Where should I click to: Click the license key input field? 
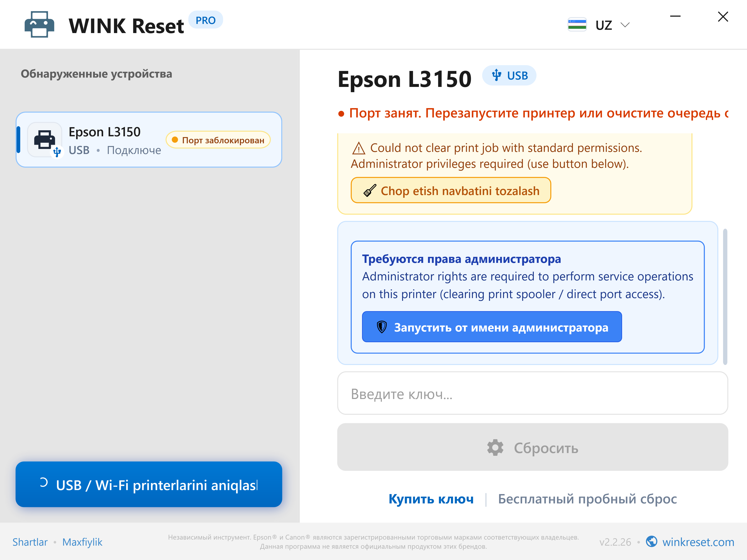click(533, 394)
